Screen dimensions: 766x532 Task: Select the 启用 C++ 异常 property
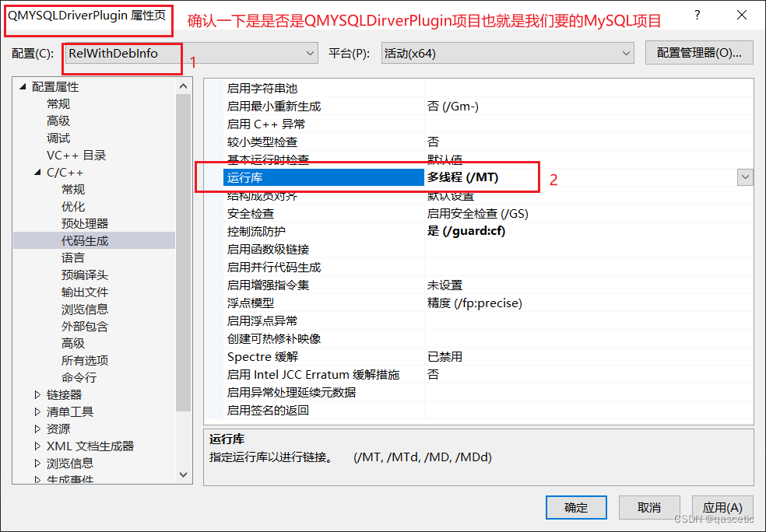tap(265, 124)
